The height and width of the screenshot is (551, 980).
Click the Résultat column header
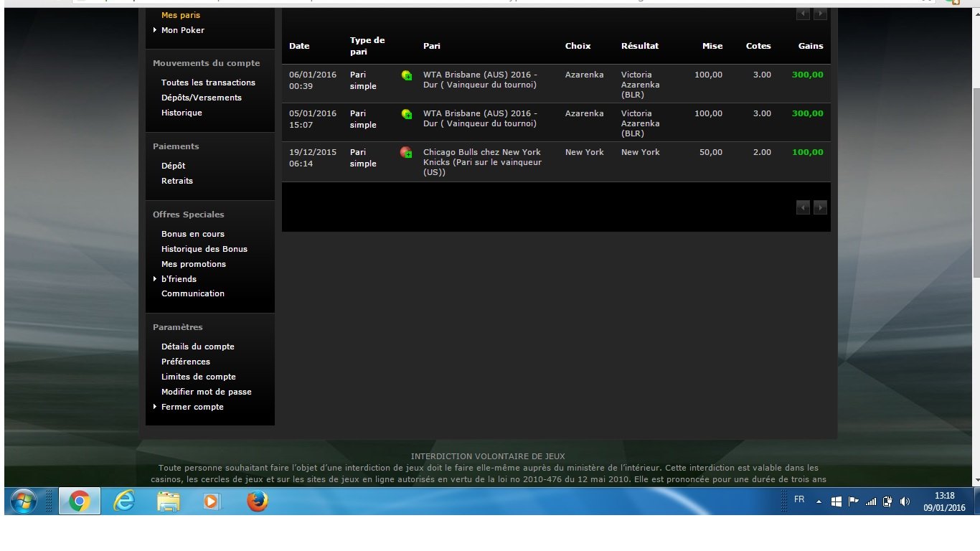click(x=640, y=46)
